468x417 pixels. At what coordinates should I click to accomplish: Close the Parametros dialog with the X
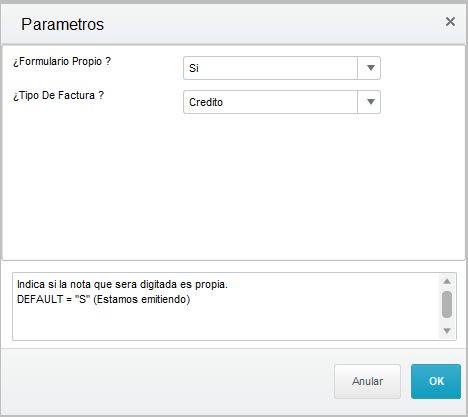coord(450,22)
